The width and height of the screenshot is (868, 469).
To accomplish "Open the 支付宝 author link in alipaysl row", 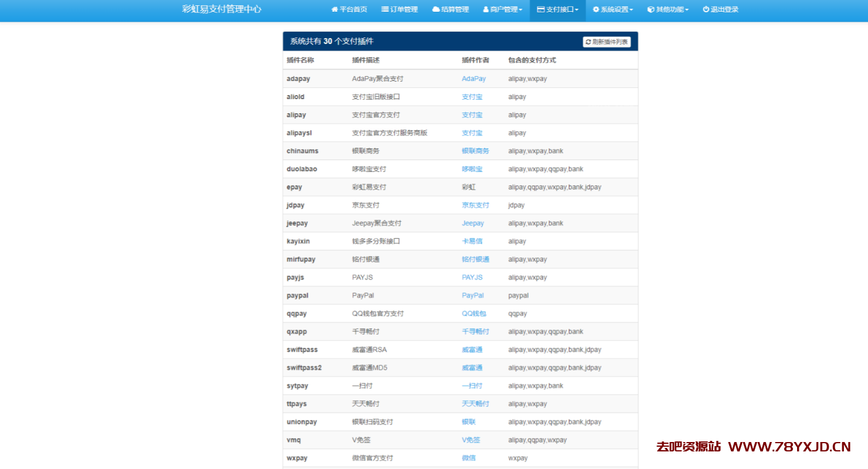I will coord(472,133).
